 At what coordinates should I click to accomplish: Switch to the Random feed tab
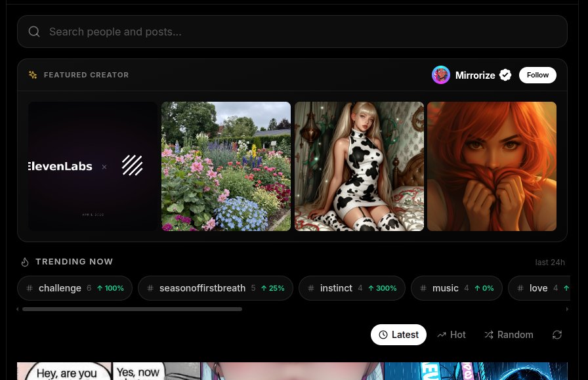pos(509,335)
